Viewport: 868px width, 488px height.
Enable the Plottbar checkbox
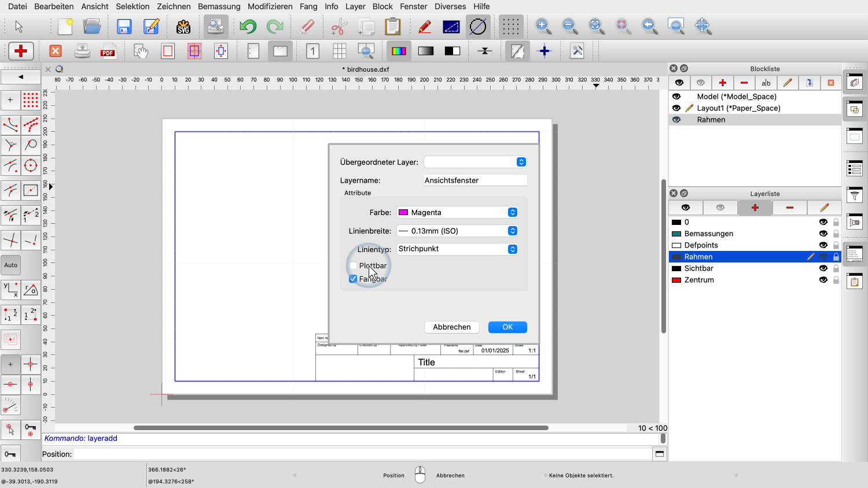(354, 266)
